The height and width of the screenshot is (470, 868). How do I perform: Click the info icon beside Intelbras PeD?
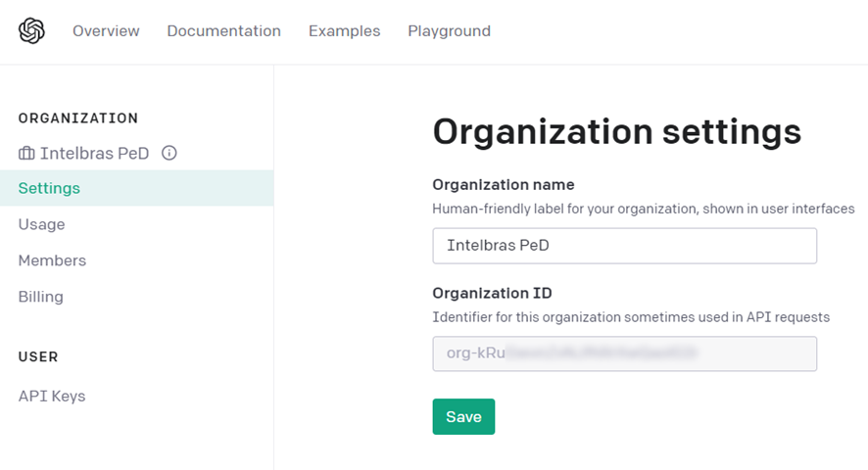tap(169, 153)
